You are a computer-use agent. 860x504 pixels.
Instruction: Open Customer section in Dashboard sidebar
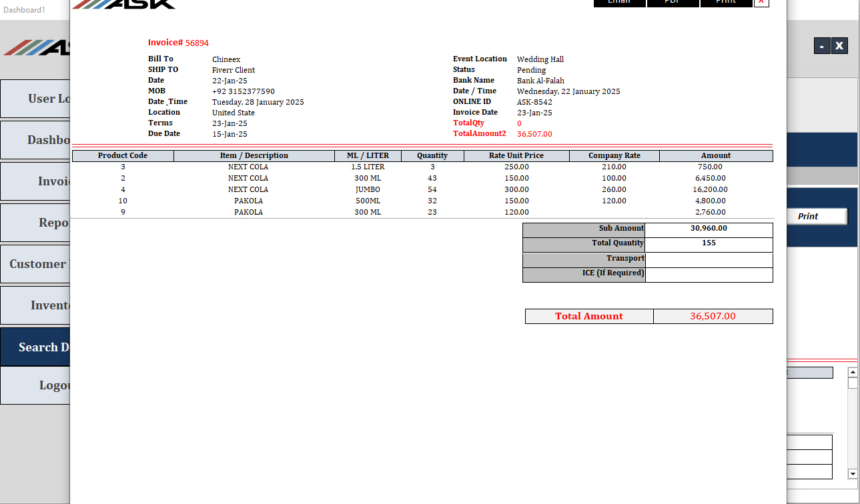(35, 264)
